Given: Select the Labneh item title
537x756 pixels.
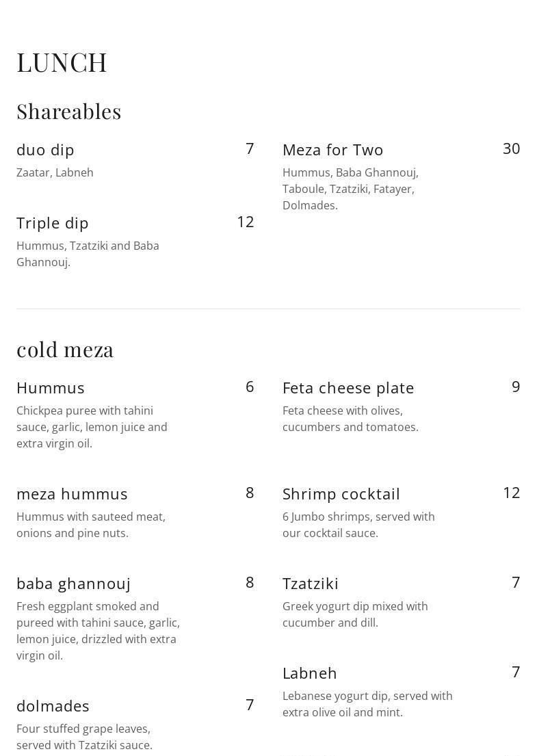Looking at the screenshot, I should pyautogui.click(x=310, y=673).
